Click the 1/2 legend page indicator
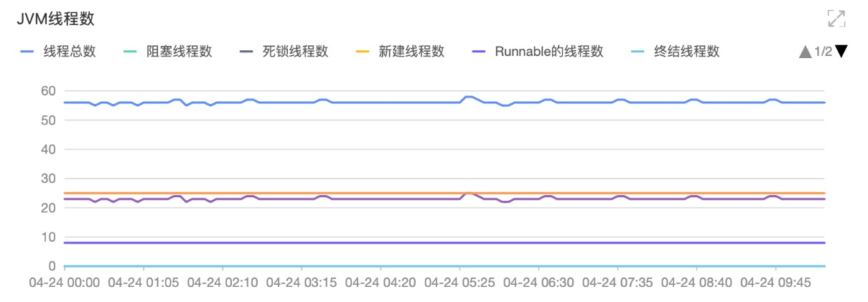Screen dimensions: 868x302 pyautogui.click(x=823, y=52)
